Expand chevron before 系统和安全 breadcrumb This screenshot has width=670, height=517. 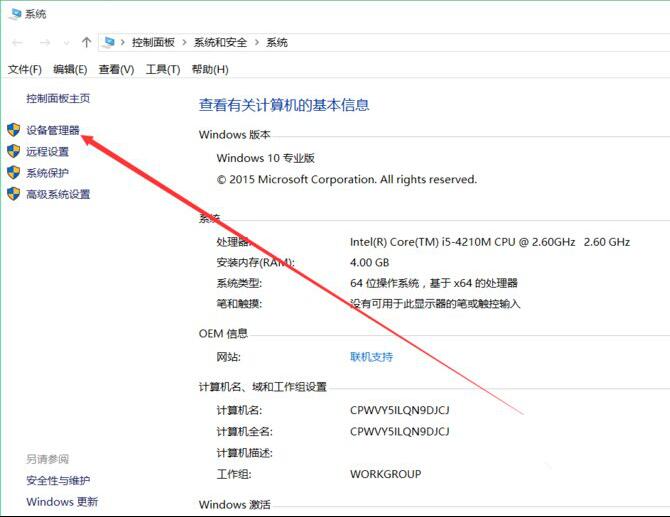185,42
